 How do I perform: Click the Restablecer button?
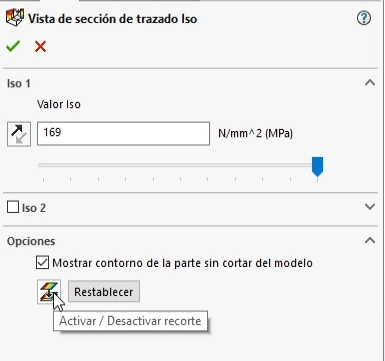(x=104, y=292)
